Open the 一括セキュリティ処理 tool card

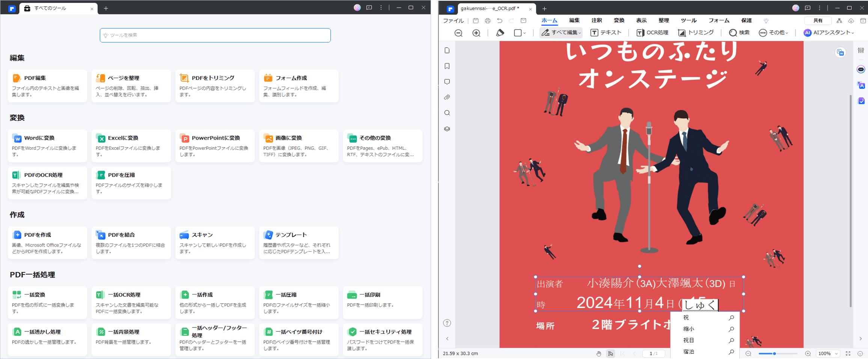(383, 339)
